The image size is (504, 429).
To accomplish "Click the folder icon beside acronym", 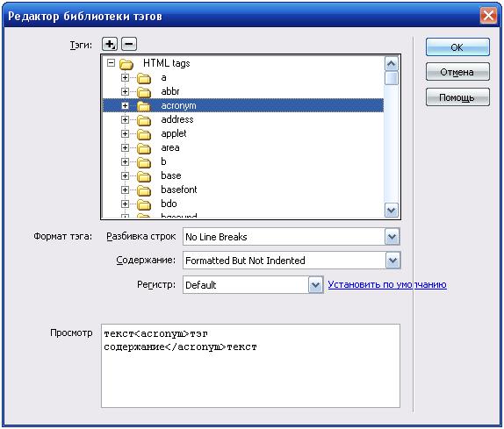I will point(144,106).
